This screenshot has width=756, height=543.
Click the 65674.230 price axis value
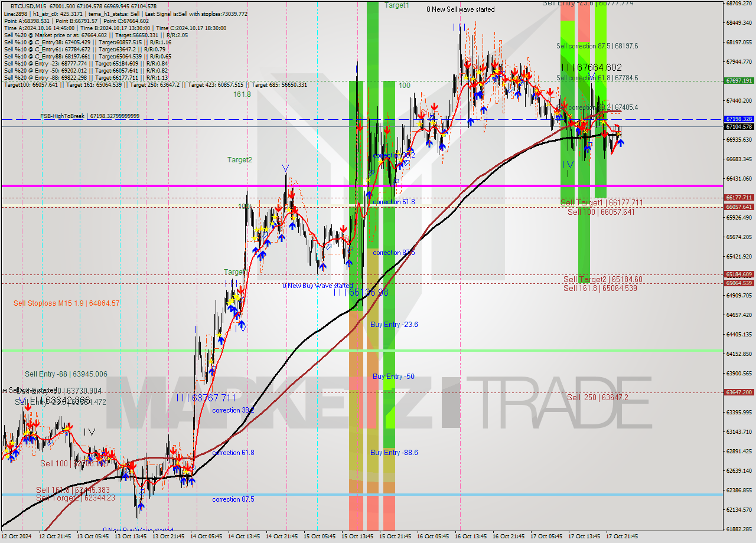pyautogui.click(x=739, y=237)
